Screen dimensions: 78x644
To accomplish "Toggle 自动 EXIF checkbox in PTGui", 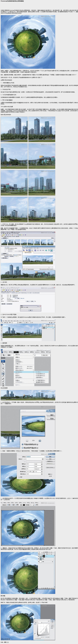I will [x=5, y=248].
